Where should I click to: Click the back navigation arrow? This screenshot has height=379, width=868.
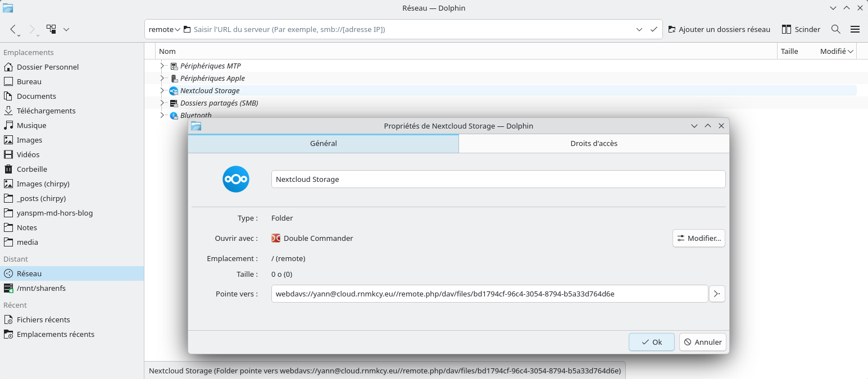(x=13, y=29)
